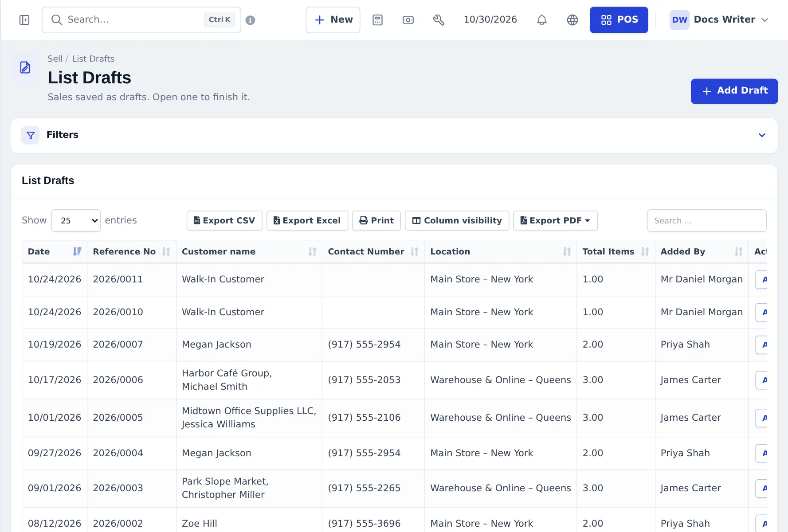Export the table as CSV
Viewport: 788px width, 532px height.
[224, 220]
